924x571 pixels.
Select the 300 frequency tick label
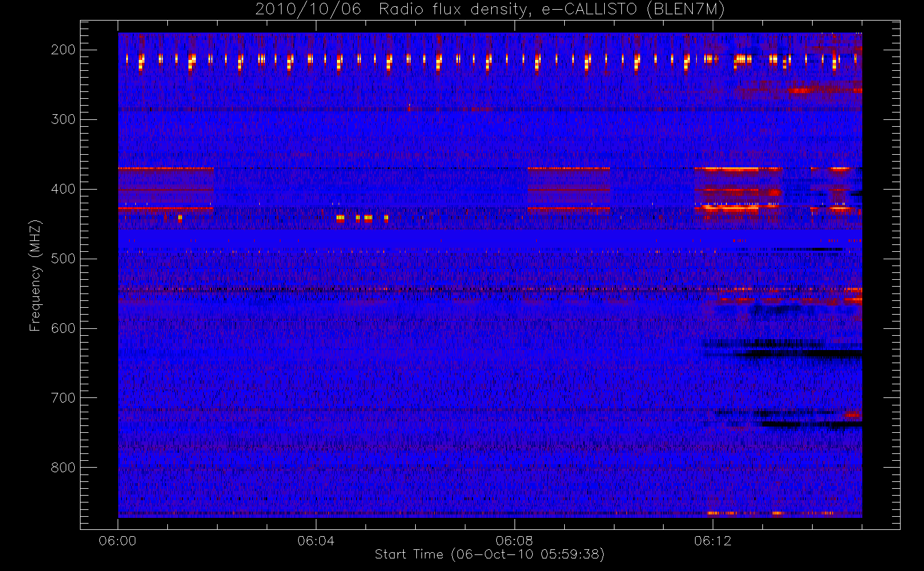pos(63,119)
